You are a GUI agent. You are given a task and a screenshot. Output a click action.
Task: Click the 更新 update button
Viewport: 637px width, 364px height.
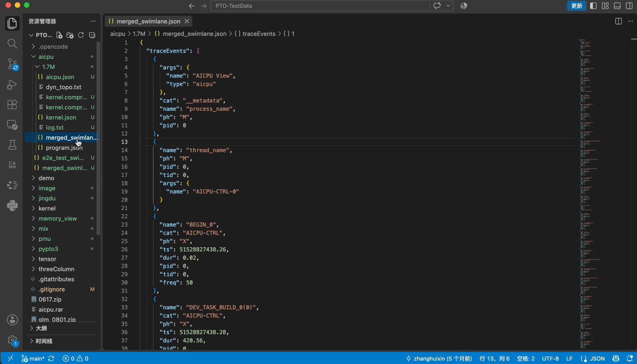[577, 6]
